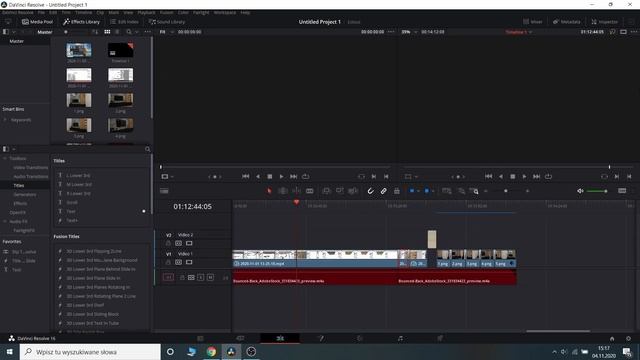640x360 pixels.
Task: Open the Inspector panel
Action: [x=604, y=22]
